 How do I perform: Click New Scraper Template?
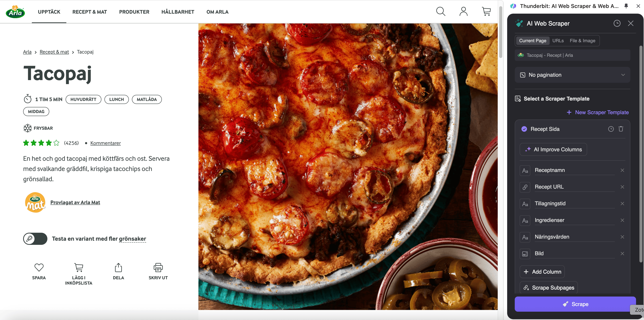click(598, 112)
